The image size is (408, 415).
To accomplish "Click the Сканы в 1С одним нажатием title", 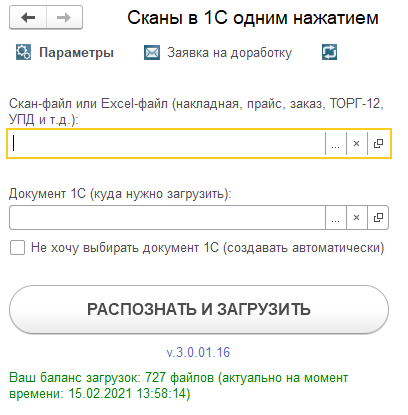I will 253,18.
